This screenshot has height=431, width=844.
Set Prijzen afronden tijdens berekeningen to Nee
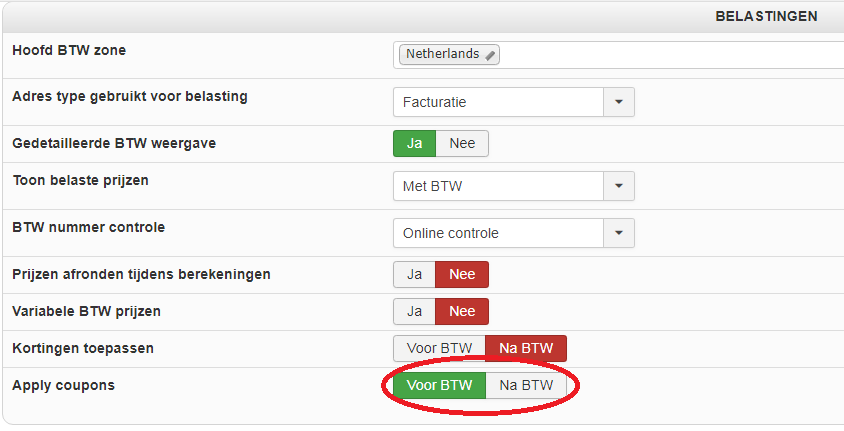pyautogui.click(x=462, y=274)
